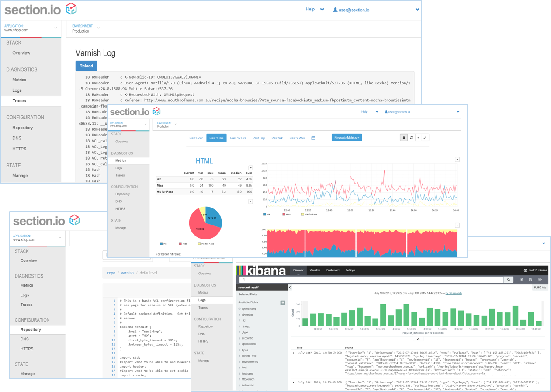Viewport: 551px width, 392px height.
Task: Click the red Miss legend swatch under the line chart
Action: tap(284, 215)
